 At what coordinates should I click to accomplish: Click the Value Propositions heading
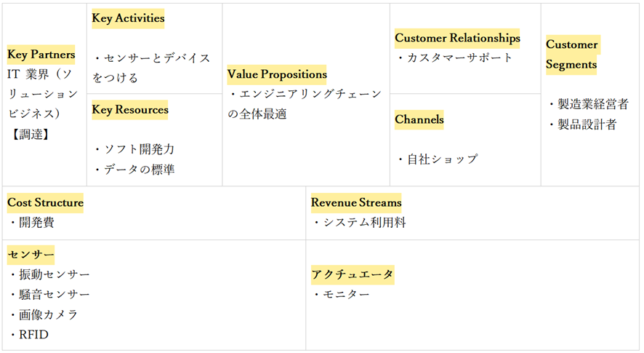tap(277, 74)
